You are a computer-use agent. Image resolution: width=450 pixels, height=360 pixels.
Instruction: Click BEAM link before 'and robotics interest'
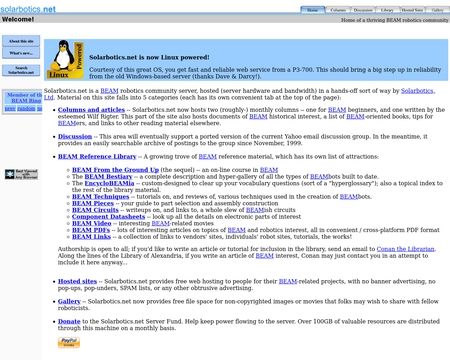click(x=237, y=230)
